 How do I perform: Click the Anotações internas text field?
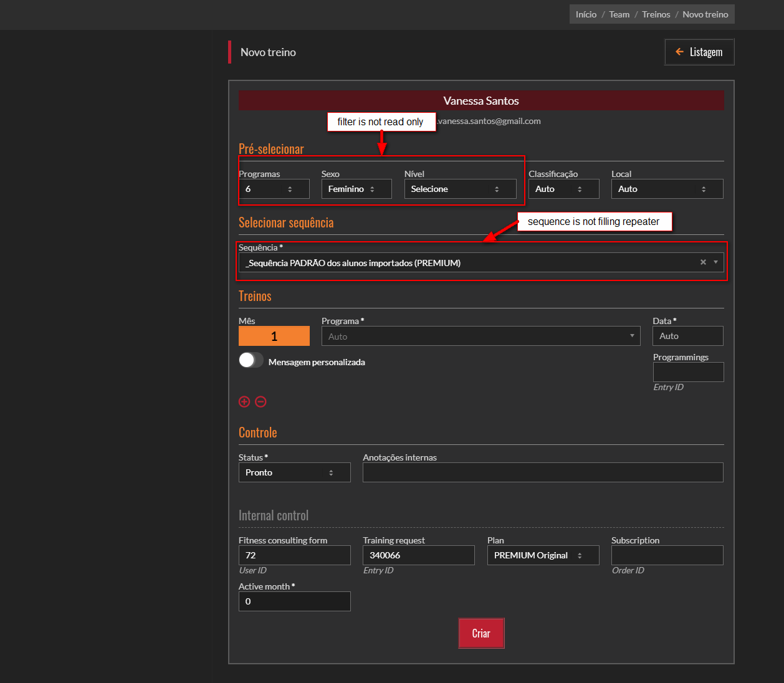(542, 472)
